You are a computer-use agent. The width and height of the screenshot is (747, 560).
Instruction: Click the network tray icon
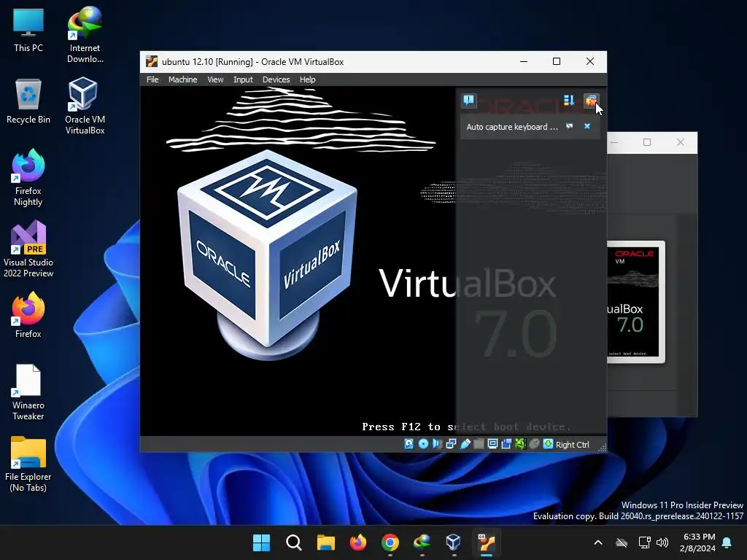point(645,542)
